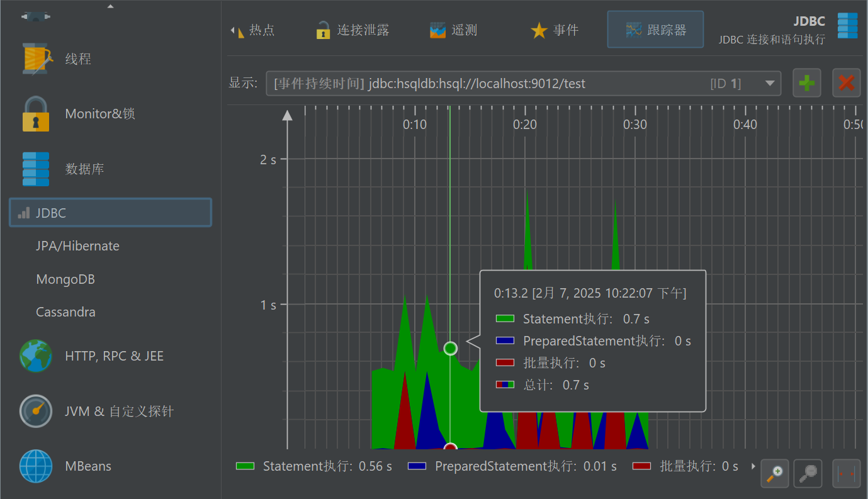Click the Monitor&锁 sidebar label
868x499 pixels.
click(100, 114)
